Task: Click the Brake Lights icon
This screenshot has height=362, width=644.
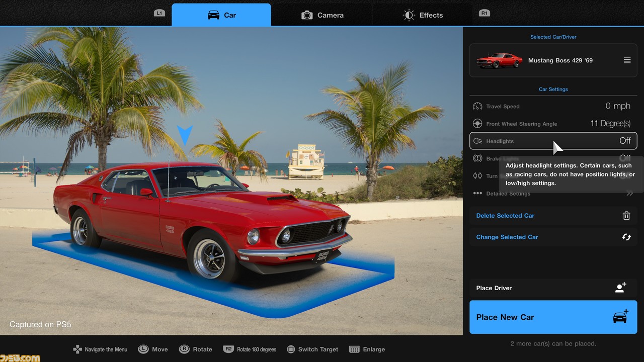Action: point(477,158)
